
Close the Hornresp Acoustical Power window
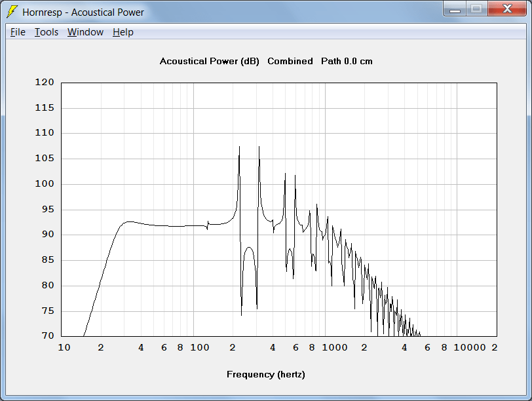click(x=507, y=9)
